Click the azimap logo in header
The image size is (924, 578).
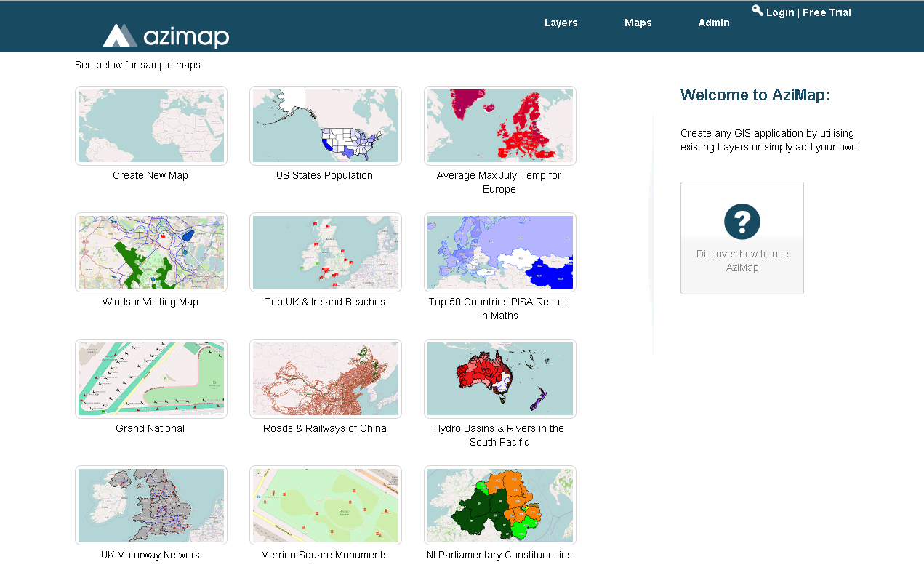coord(166,36)
